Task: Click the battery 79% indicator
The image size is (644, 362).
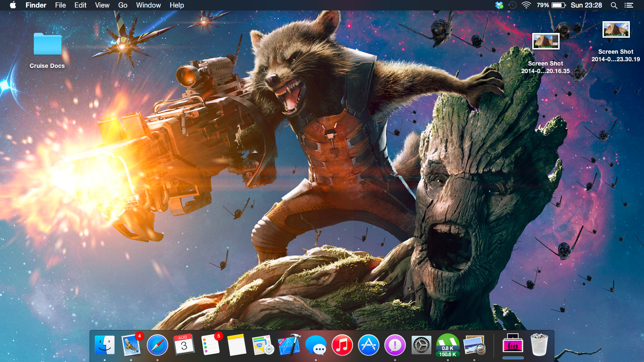Action: pos(551,5)
